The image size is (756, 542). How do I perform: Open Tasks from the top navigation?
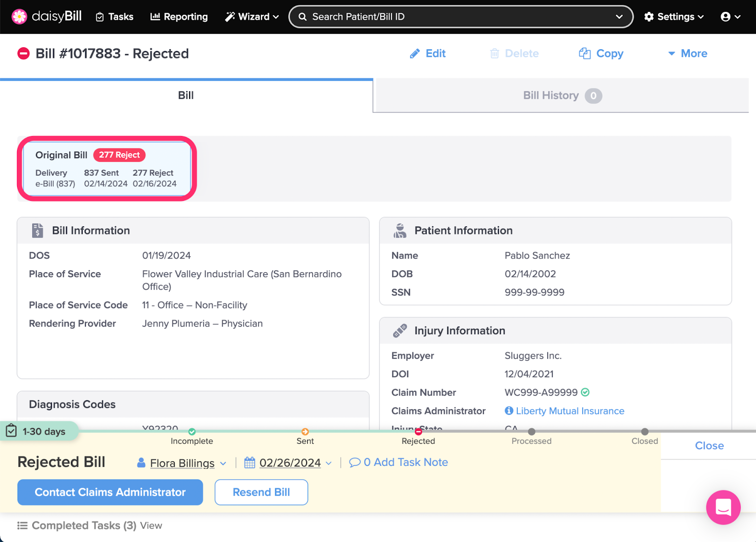tap(115, 17)
